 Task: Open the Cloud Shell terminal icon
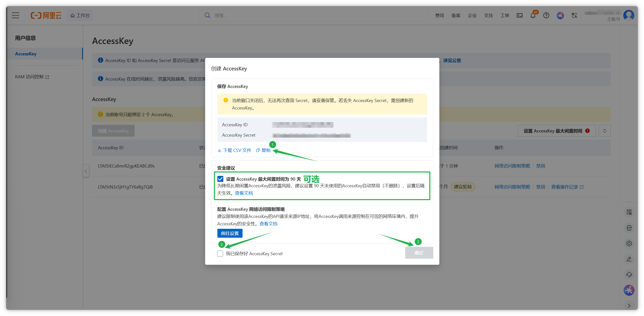pyautogui.click(x=519, y=16)
